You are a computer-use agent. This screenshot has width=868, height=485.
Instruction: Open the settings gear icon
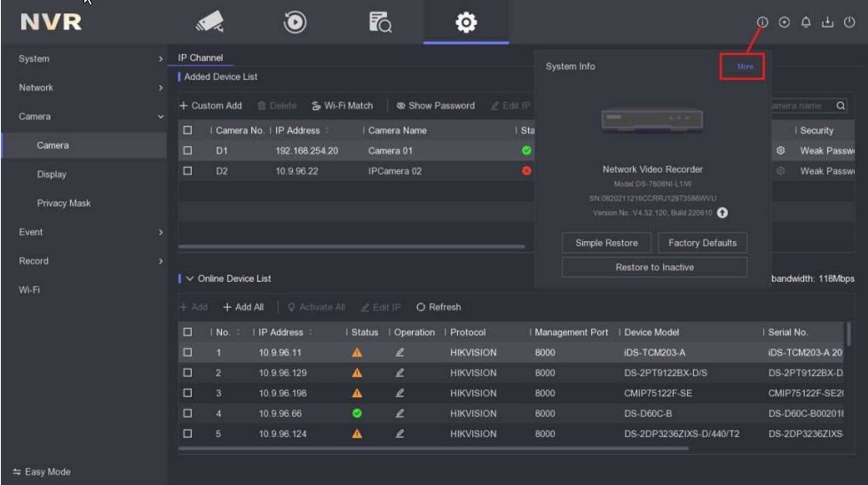466,23
